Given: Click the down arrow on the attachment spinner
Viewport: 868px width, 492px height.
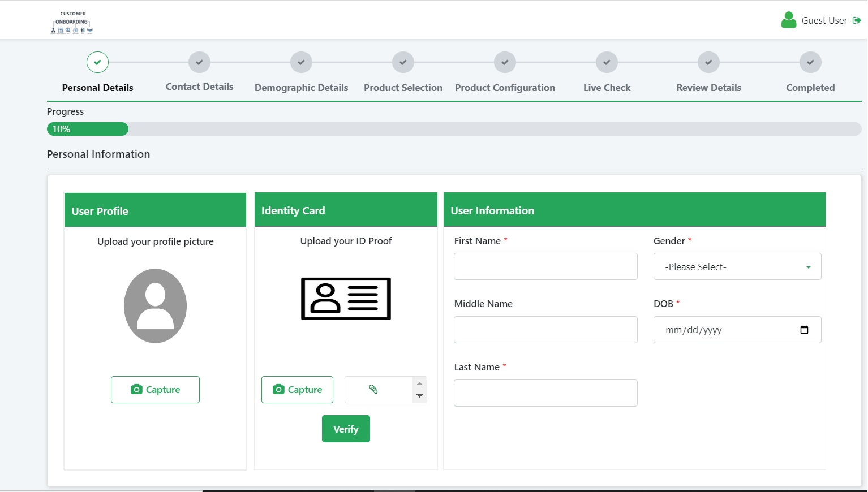Looking at the screenshot, I should (419, 396).
